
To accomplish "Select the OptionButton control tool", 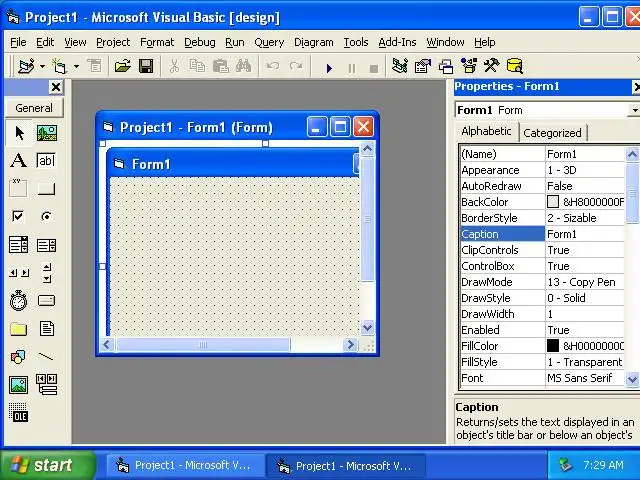I will (x=47, y=216).
